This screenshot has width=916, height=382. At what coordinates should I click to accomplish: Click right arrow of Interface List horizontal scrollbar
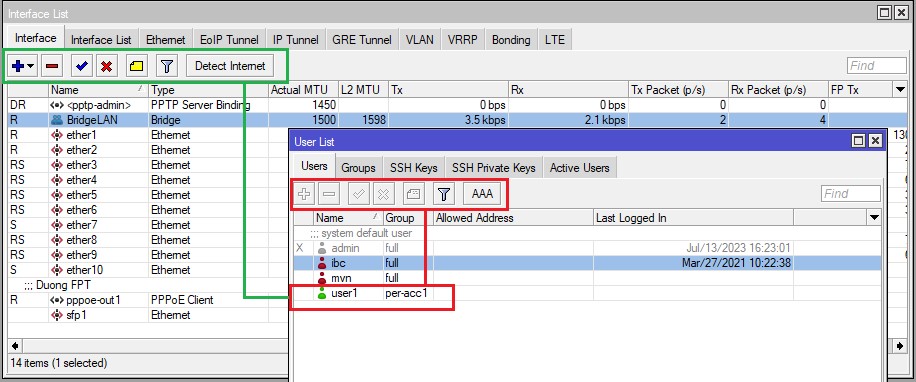pos(900,346)
